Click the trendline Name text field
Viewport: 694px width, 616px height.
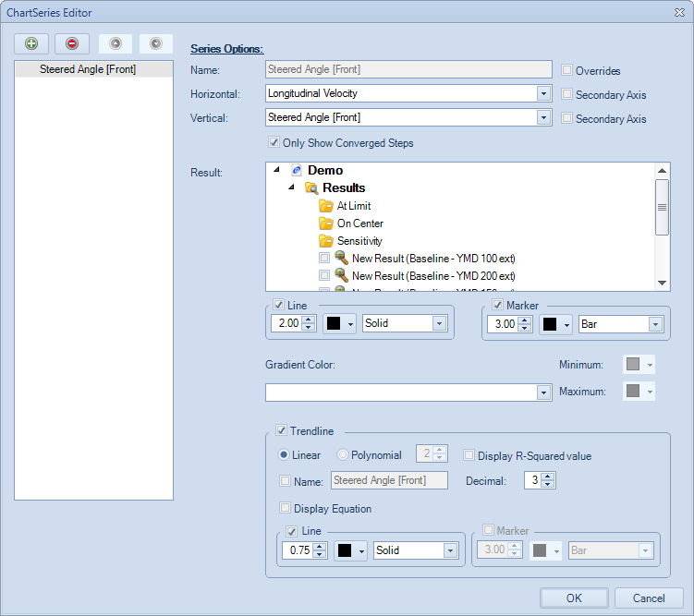coord(389,480)
